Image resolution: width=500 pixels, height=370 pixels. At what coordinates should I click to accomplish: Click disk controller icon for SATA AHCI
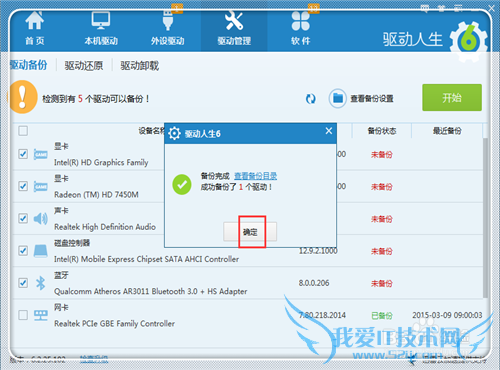pos(41,251)
